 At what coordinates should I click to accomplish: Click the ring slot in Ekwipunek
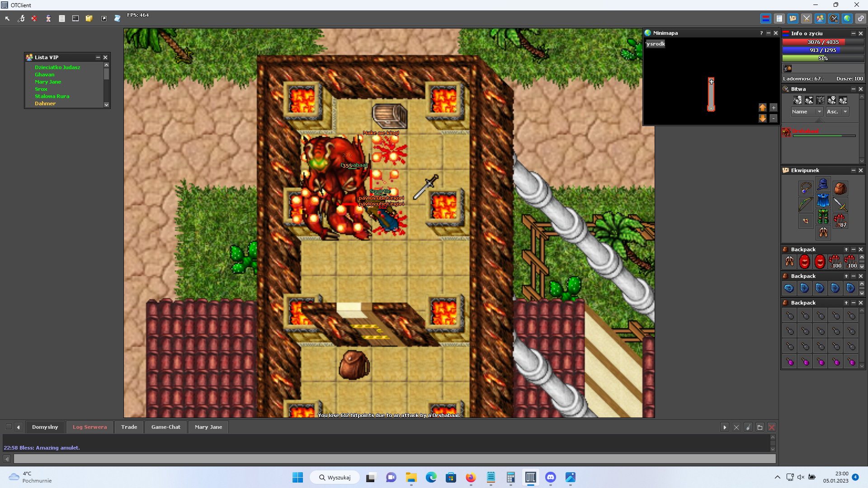pos(806,221)
